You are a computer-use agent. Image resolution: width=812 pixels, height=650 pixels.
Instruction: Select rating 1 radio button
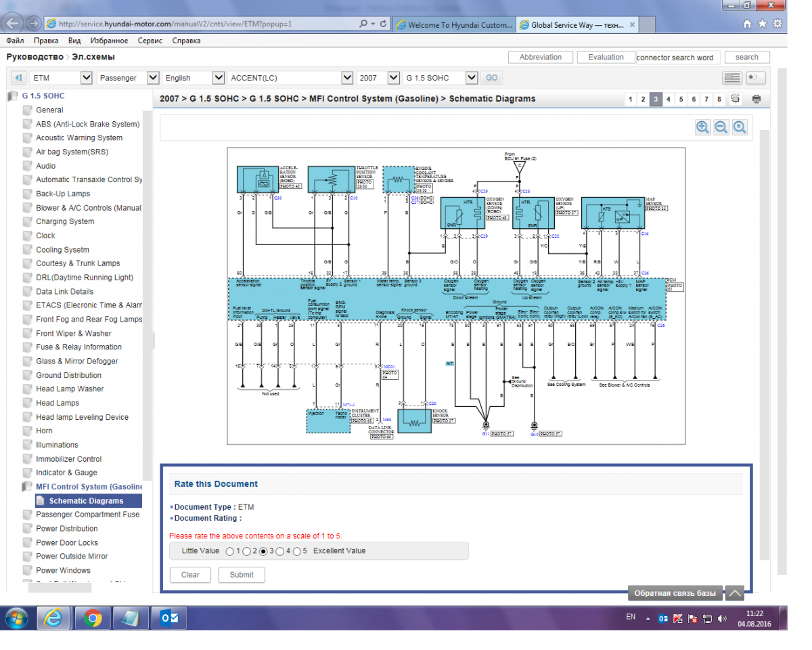pyautogui.click(x=230, y=551)
